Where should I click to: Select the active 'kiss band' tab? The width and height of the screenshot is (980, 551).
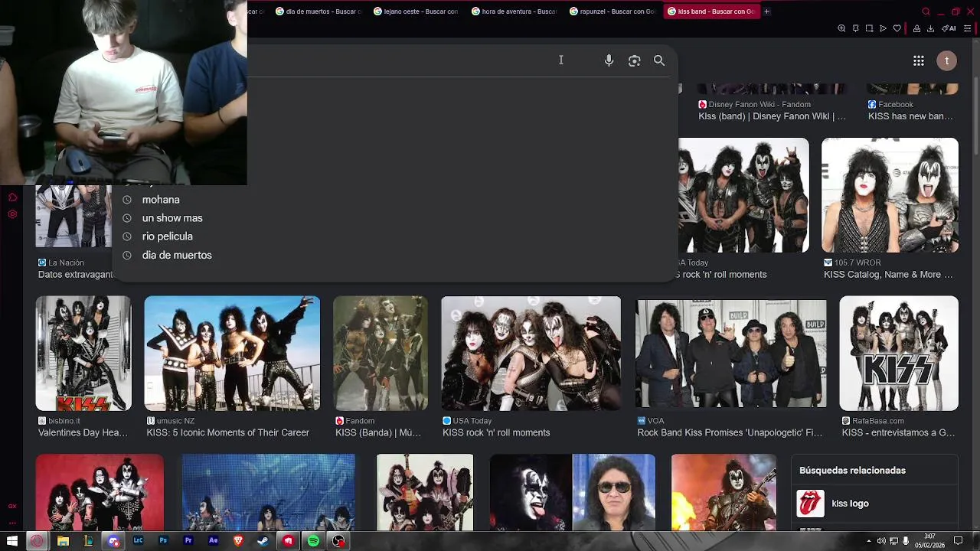point(711,11)
